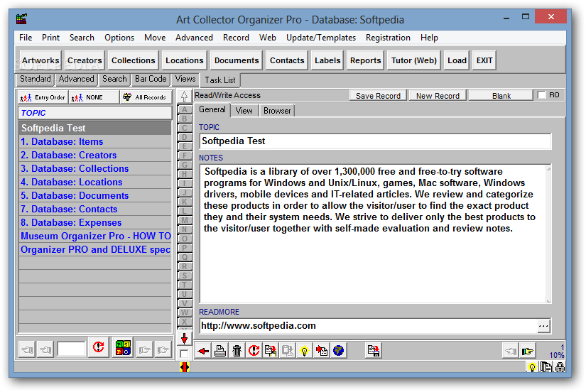Select 'Organizer PRO and DELUXE spec' row
Viewport: 586px width, 392px height.
(x=95, y=249)
